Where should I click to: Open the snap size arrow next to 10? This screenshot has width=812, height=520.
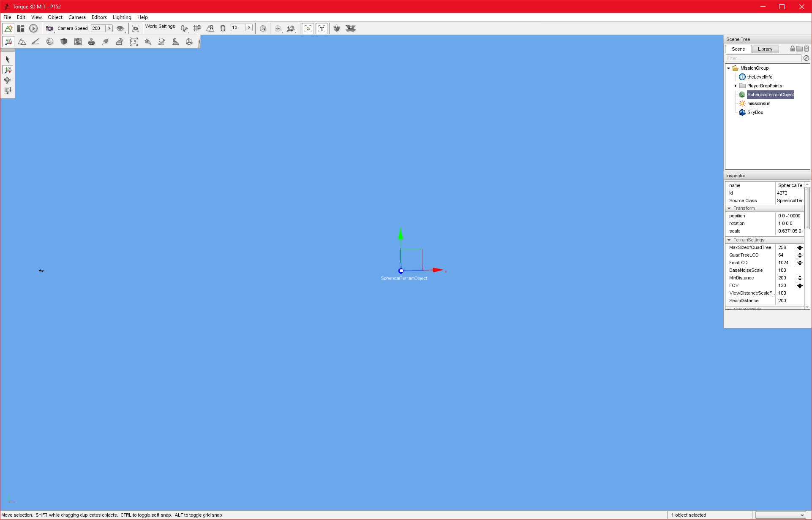click(249, 28)
